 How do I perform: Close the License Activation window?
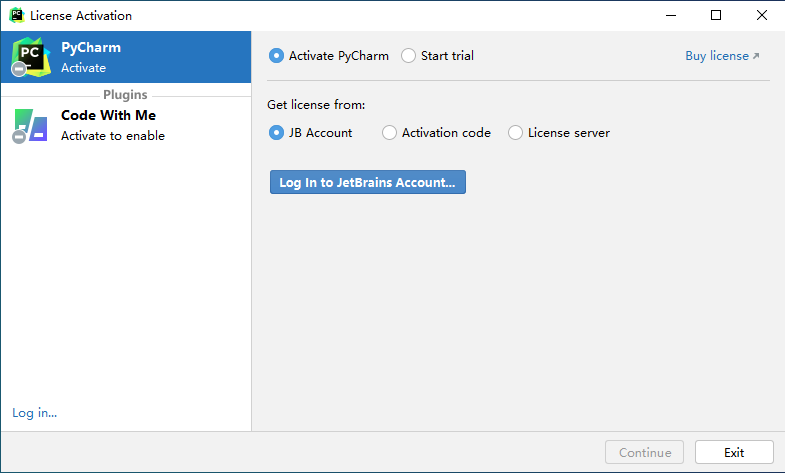[761, 16]
